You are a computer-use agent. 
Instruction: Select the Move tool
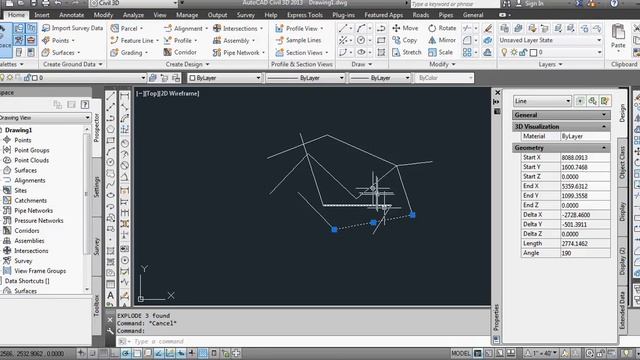point(405,28)
